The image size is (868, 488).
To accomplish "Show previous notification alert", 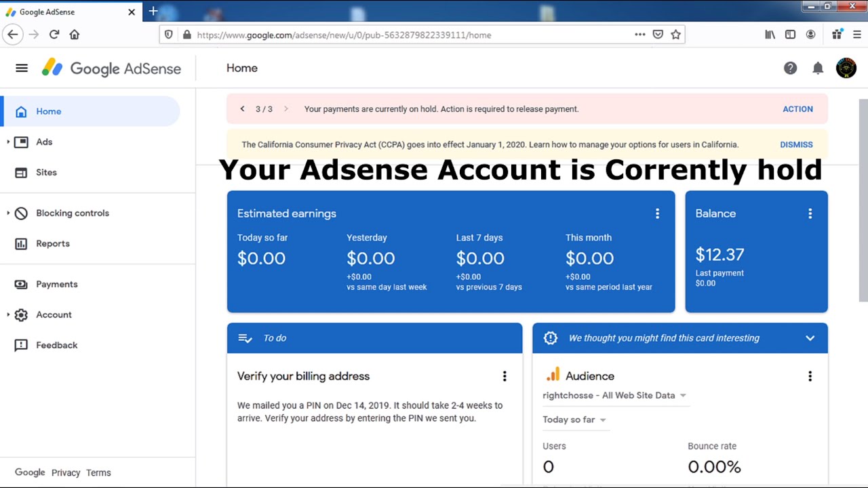I will pos(242,108).
